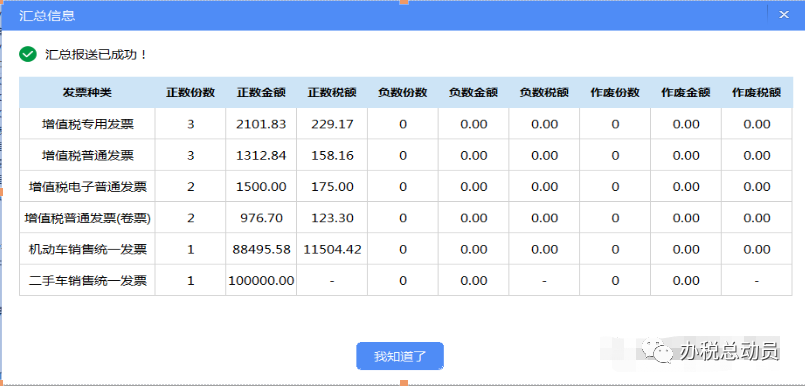Screen dimensions: 805x386
Task: Close the 汇总信息 dialog
Action: pos(784,14)
